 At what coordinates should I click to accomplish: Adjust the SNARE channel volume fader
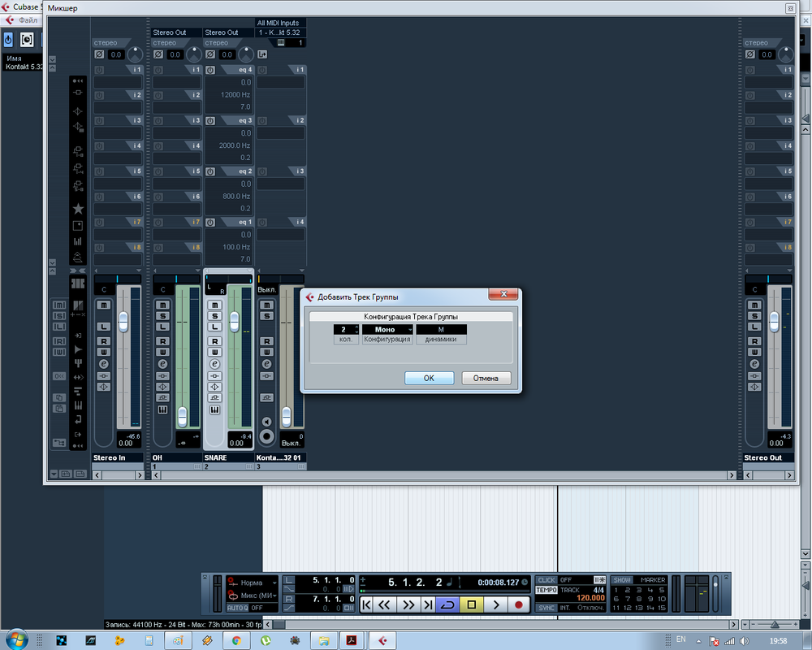235,322
